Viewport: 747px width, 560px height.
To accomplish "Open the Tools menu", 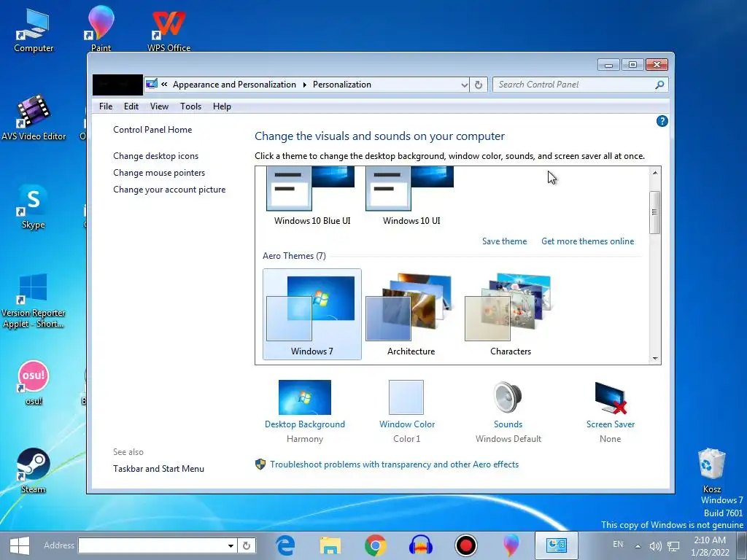I will [x=190, y=106].
